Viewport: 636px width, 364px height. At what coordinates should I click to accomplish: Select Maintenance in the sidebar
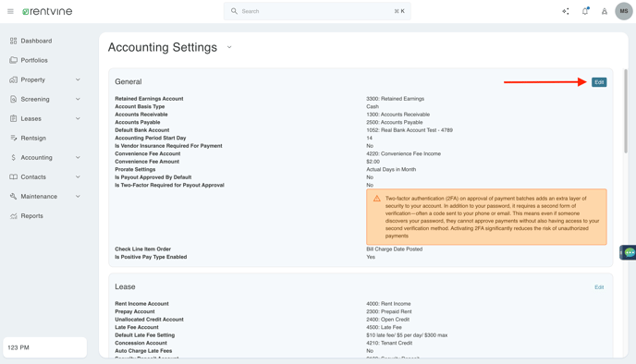tap(39, 196)
